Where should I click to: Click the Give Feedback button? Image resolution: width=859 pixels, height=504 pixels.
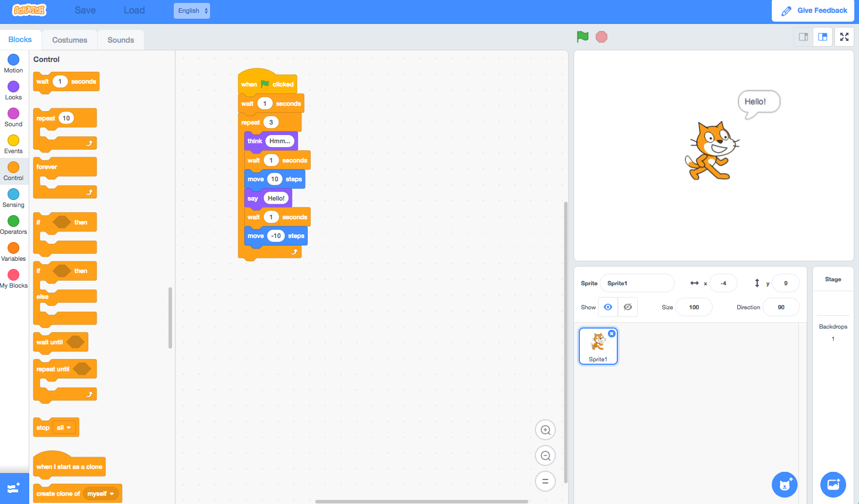[x=813, y=10]
